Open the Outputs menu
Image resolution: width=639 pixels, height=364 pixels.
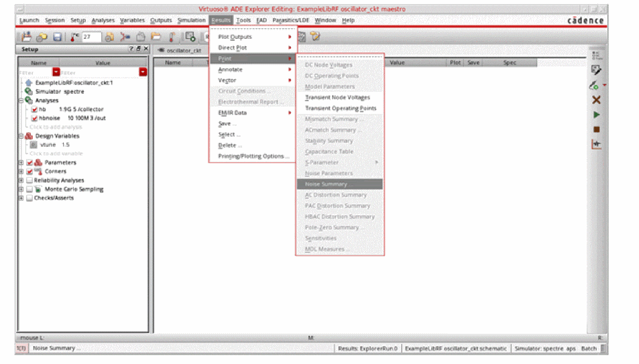point(161,20)
